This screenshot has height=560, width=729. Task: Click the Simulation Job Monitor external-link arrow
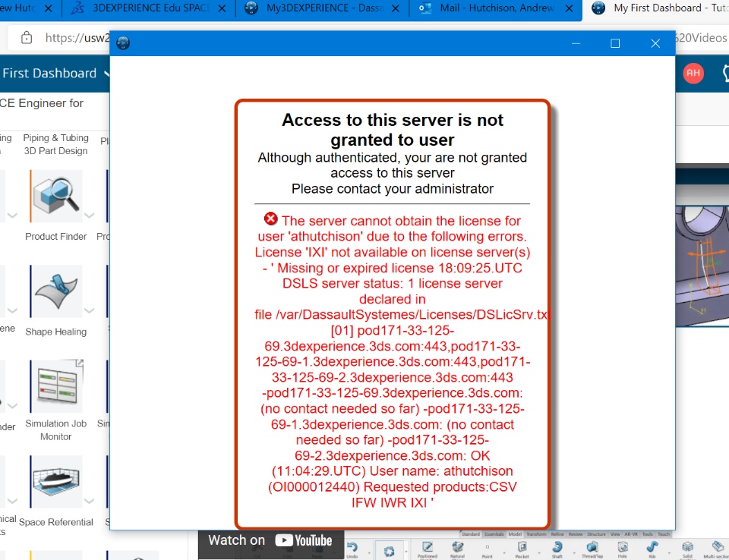[x=80, y=363]
